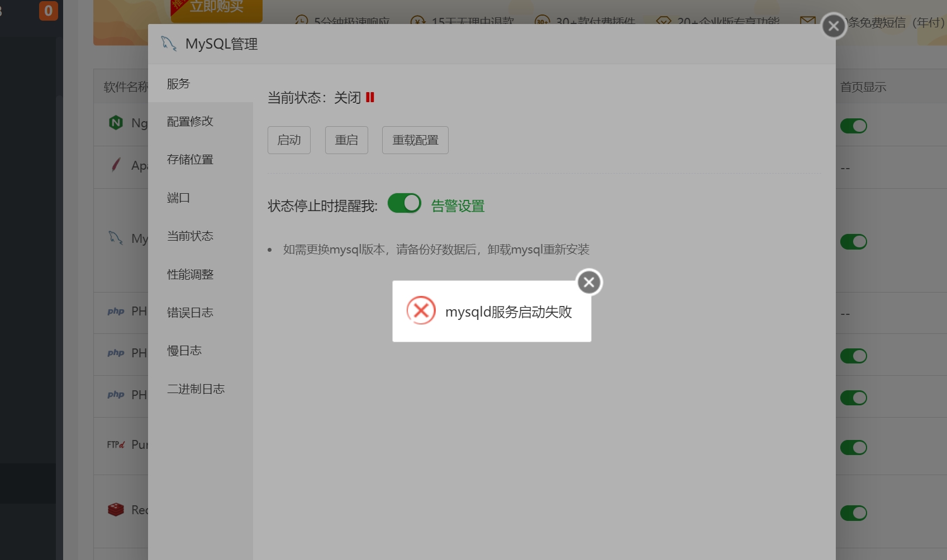Viewport: 947px width, 560px height.
Task: Click the third PHP icon in software list
Action: 116,394
